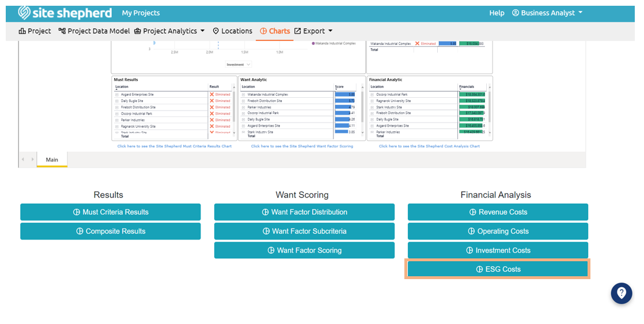Open Want Factor Subcriteria chart
Viewport: 644px width, 324px height.
pos(304,231)
